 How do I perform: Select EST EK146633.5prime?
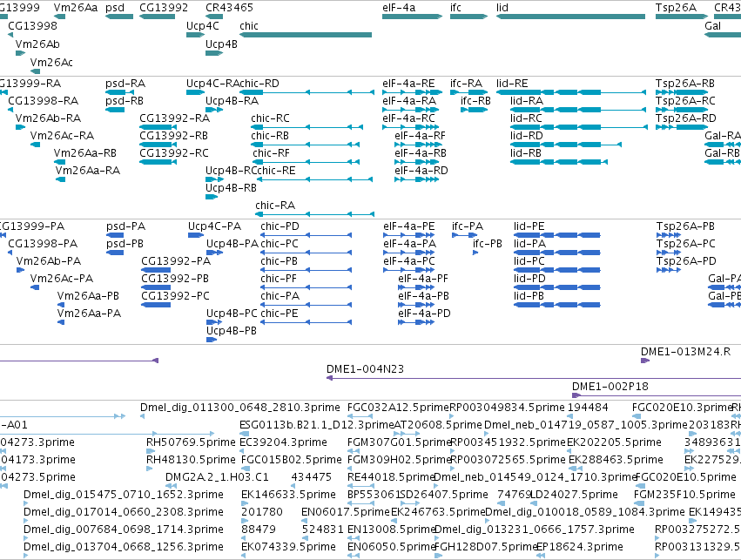click(288, 495)
